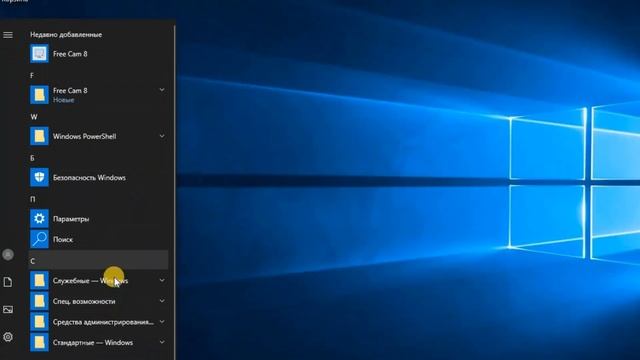
Task: Expand the Служебные — Windows chevron
Action: coord(162,280)
